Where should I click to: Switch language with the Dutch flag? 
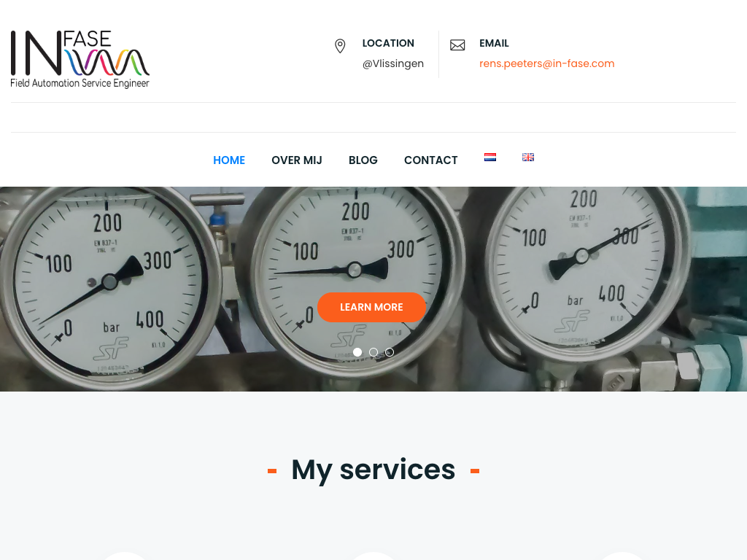pos(490,157)
